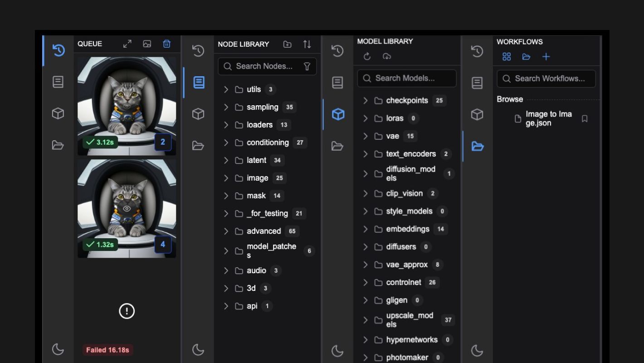Switch to Model Library cube tab in third sidebar
This screenshot has height=363, width=644.
tap(338, 114)
